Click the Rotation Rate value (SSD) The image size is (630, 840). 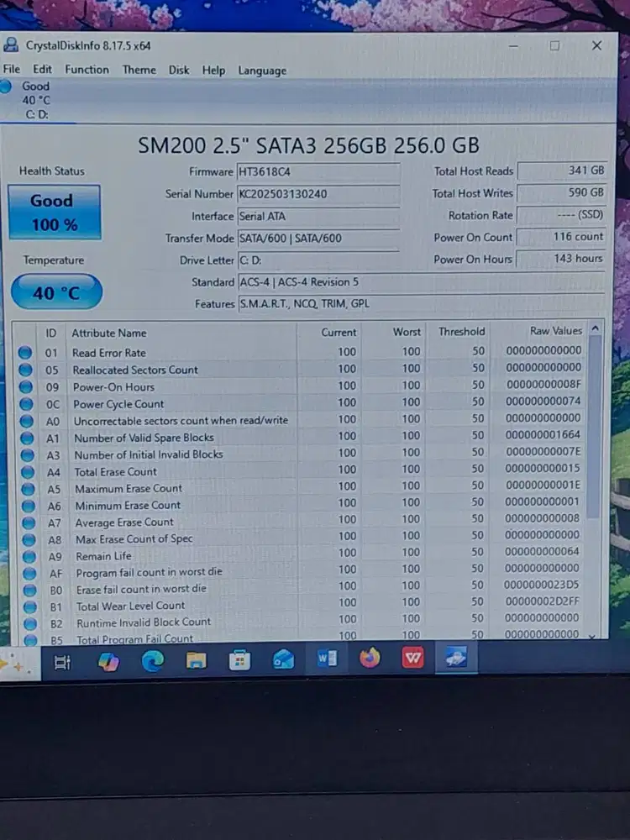tap(562, 215)
